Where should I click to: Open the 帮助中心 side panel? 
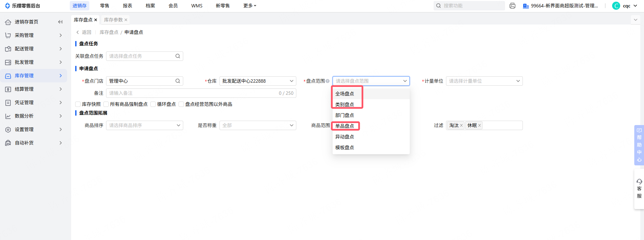point(639,145)
